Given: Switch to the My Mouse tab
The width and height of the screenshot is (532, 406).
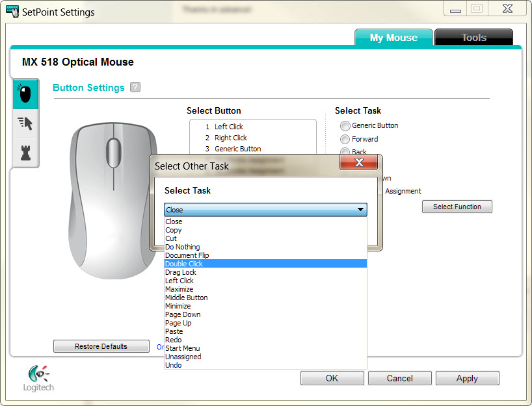Looking at the screenshot, I should coord(393,37).
